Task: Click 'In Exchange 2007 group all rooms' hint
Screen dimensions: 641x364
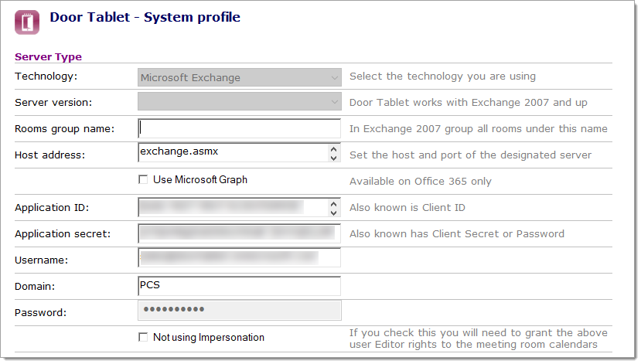Action: click(x=479, y=129)
